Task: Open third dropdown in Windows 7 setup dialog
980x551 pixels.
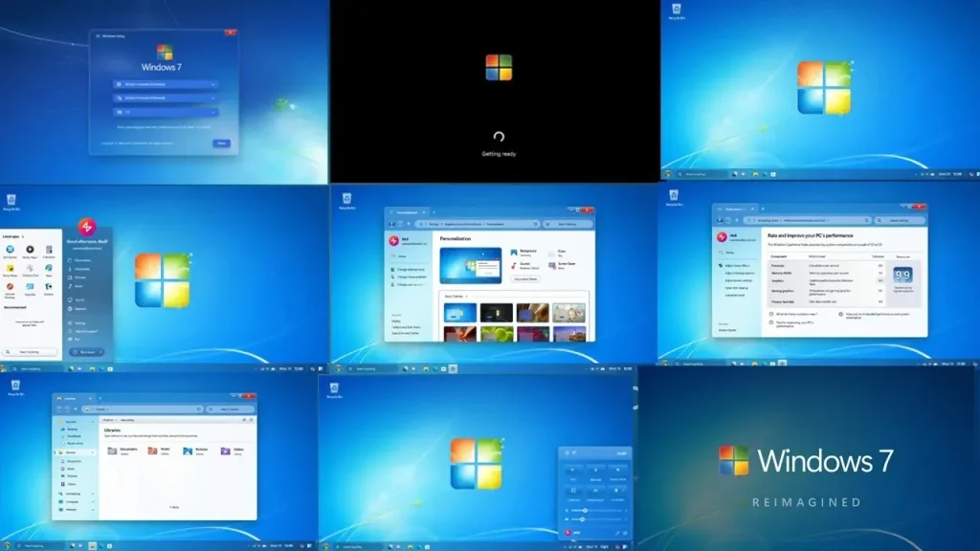Action: (165, 112)
